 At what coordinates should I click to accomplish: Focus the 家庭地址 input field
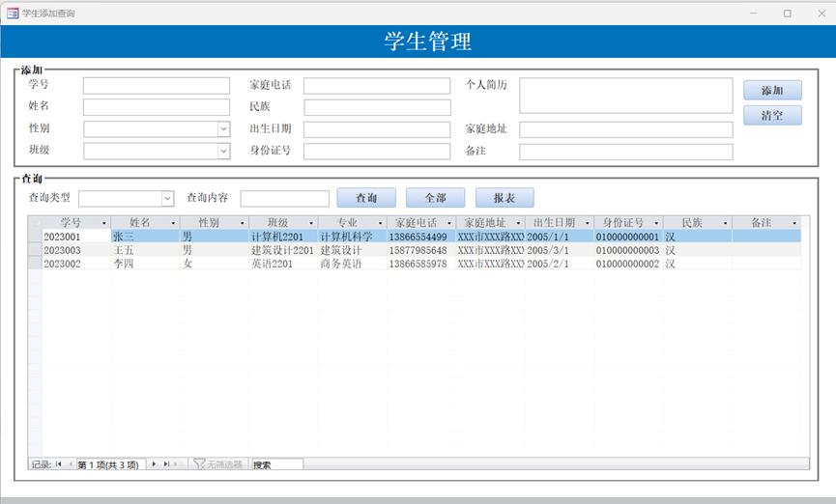pyautogui.click(x=626, y=129)
